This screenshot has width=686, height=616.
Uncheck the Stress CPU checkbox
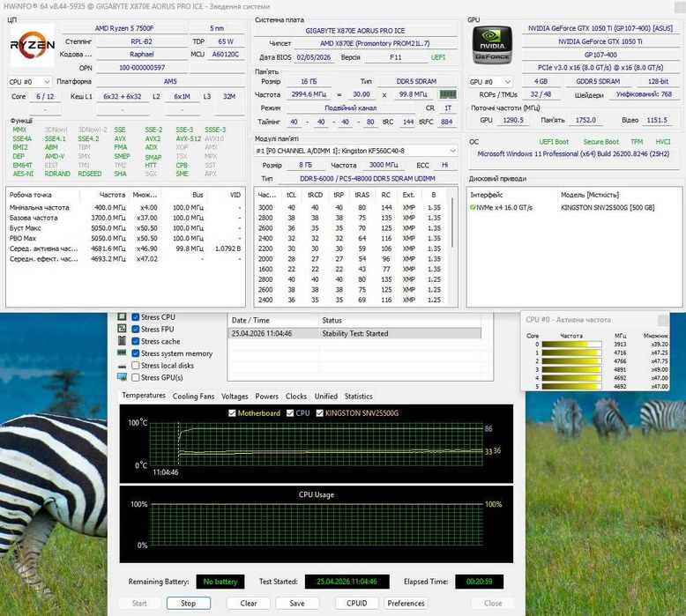pos(136,317)
